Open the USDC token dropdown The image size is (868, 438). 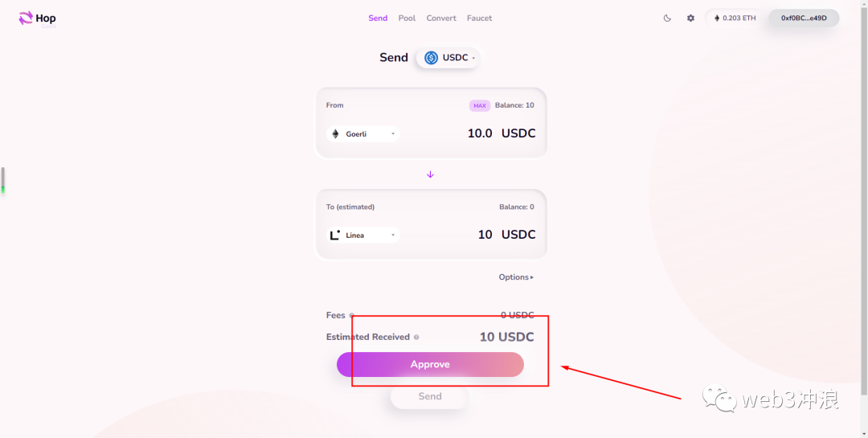(x=448, y=58)
